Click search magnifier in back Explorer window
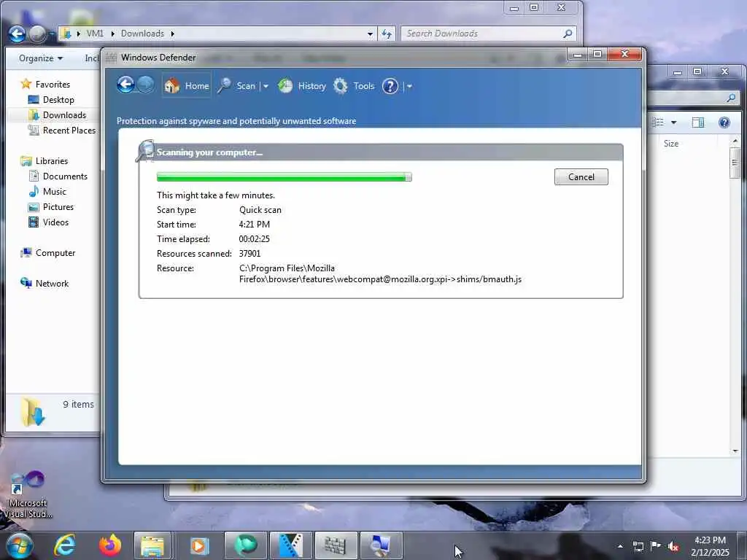The height and width of the screenshot is (560, 747). pyautogui.click(x=731, y=98)
